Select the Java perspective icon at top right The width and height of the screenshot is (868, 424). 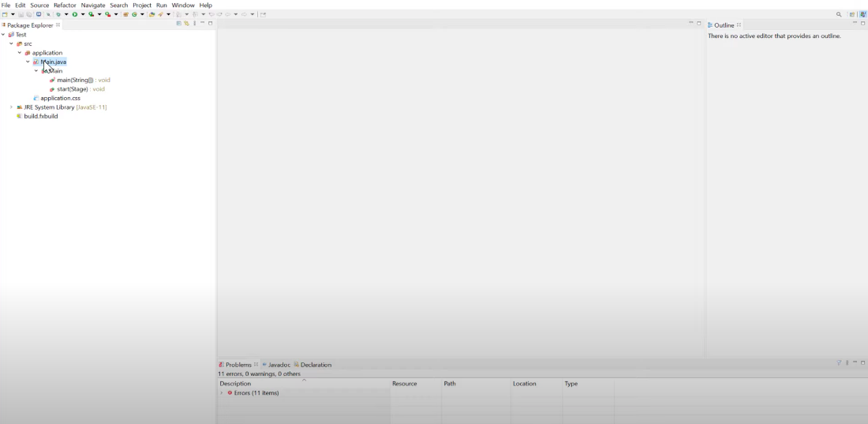click(x=863, y=14)
